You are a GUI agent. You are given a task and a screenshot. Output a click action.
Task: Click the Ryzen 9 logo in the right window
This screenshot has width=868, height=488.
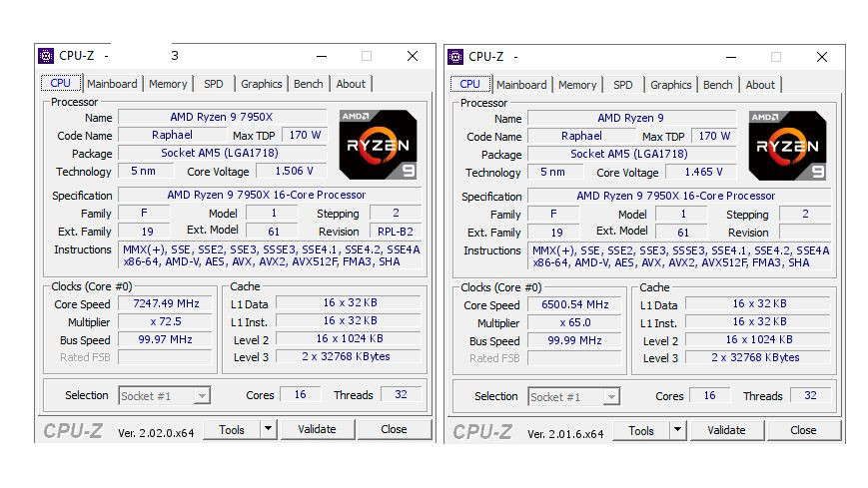788,146
